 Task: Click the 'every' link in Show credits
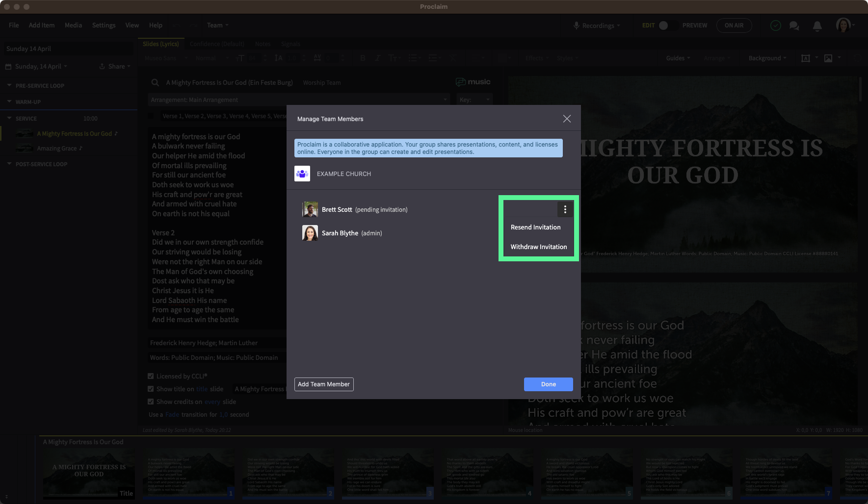[x=212, y=402]
